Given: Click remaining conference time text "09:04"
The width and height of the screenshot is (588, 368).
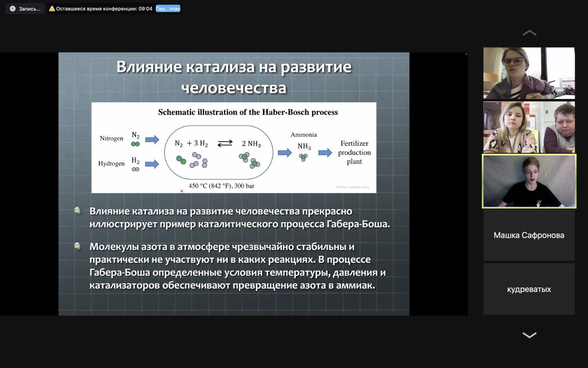Looking at the screenshot, I should [145, 9].
